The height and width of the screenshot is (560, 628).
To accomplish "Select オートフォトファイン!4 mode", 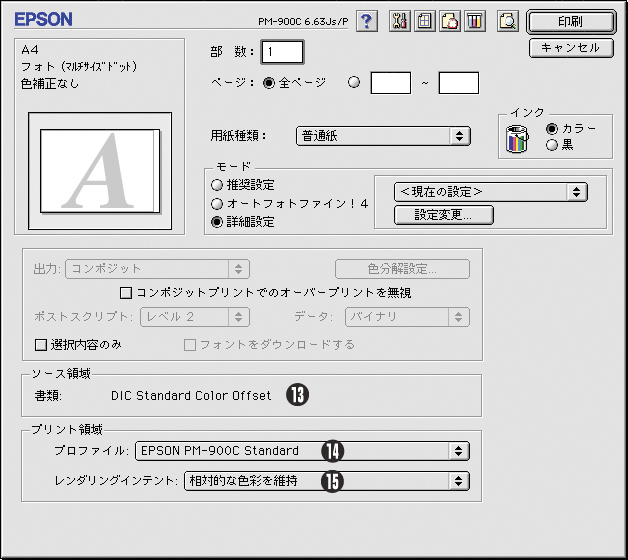I will coord(216,203).
